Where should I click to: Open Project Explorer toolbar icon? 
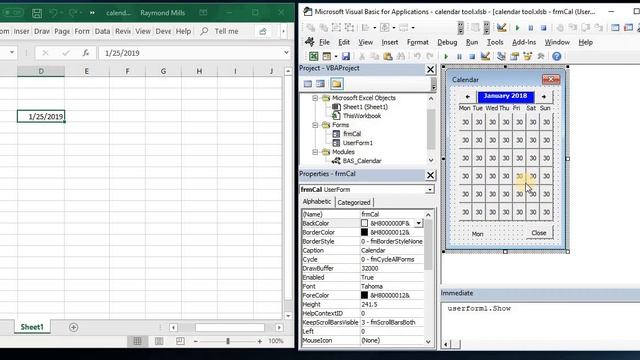tap(501, 56)
